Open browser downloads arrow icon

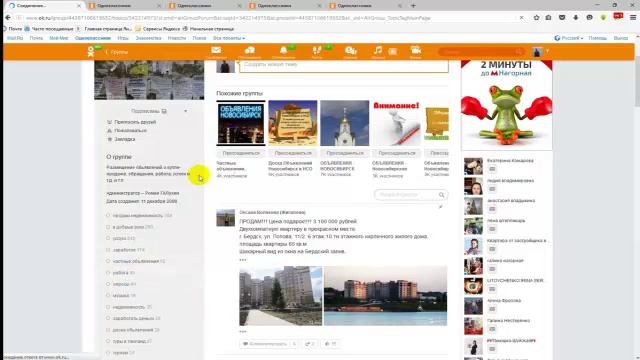(x=576, y=18)
